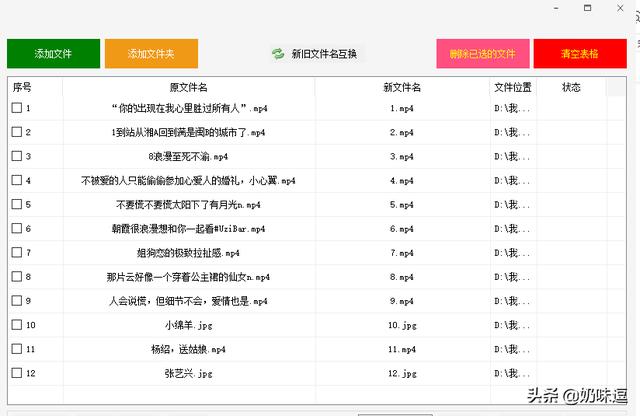Click new file name 4.mp4
Viewport: 640px width, 416px height.
(x=402, y=180)
